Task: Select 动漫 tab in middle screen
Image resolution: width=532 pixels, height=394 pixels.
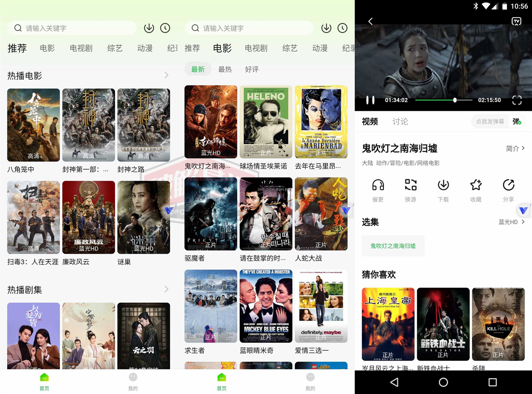Action: pyautogui.click(x=320, y=48)
